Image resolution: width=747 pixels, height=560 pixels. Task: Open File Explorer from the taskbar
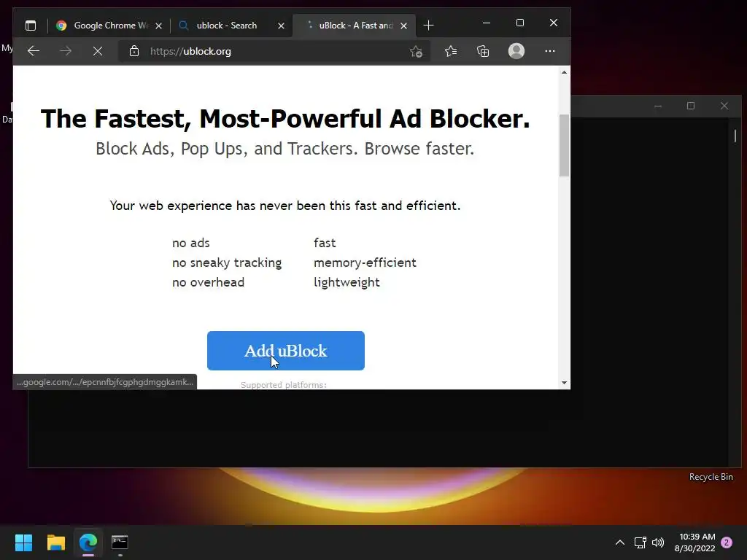coord(55,542)
